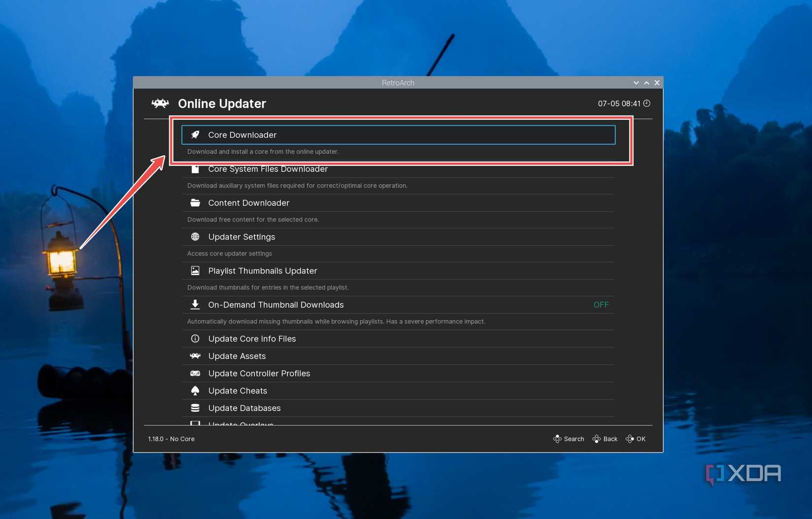812x519 pixels.
Task: Click the spade icon next to Update Cheats
Action: [x=195, y=390]
